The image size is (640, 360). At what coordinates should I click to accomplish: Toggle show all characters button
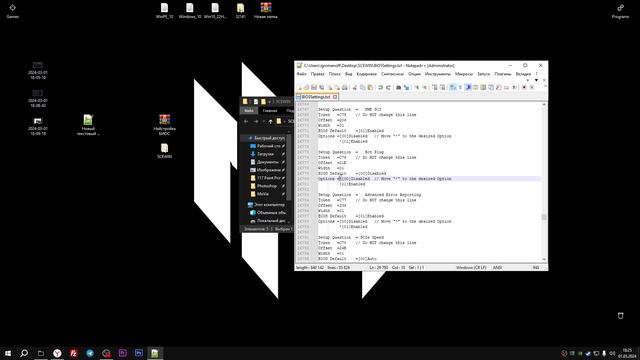pyautogui.click(x=460, y=87)
